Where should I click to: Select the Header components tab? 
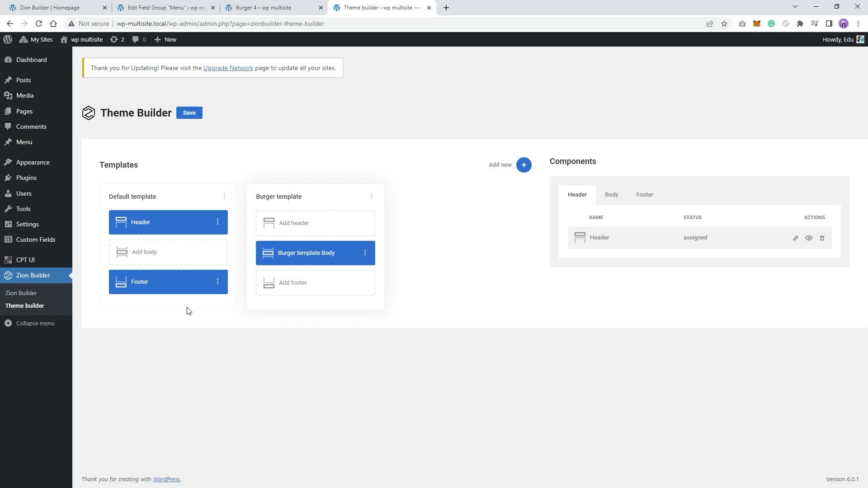click(577, 195)
